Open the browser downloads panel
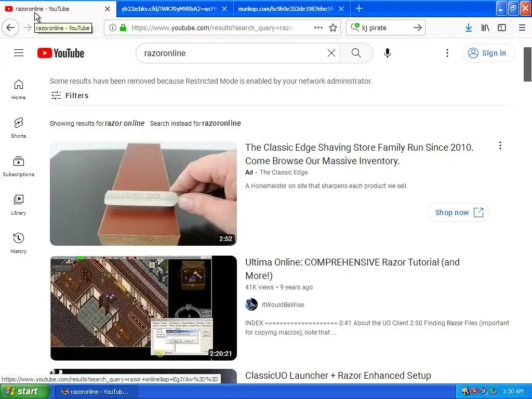The image size is (532, 399). click(x=469, y=28)
